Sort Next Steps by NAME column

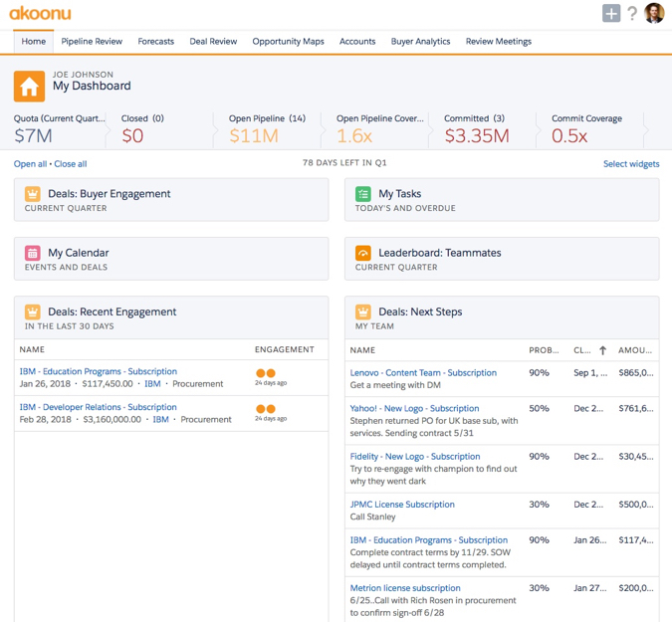point(362,350)
